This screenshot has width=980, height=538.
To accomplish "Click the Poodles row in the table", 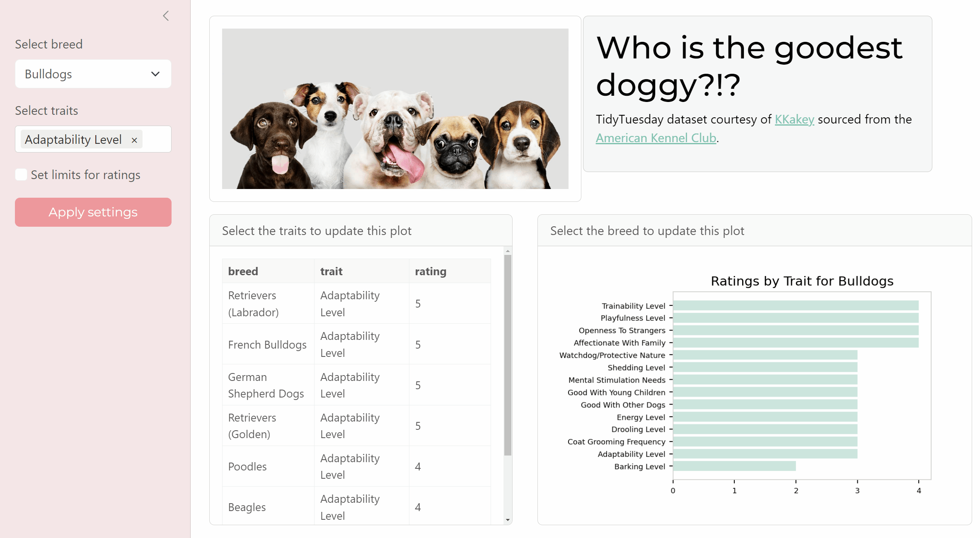I will point(247,466).
